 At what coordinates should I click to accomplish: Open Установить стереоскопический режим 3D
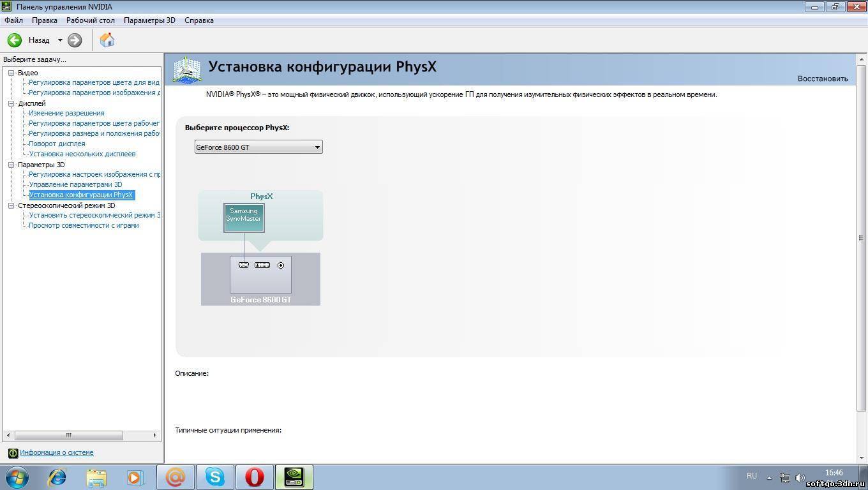coord(94,215)
